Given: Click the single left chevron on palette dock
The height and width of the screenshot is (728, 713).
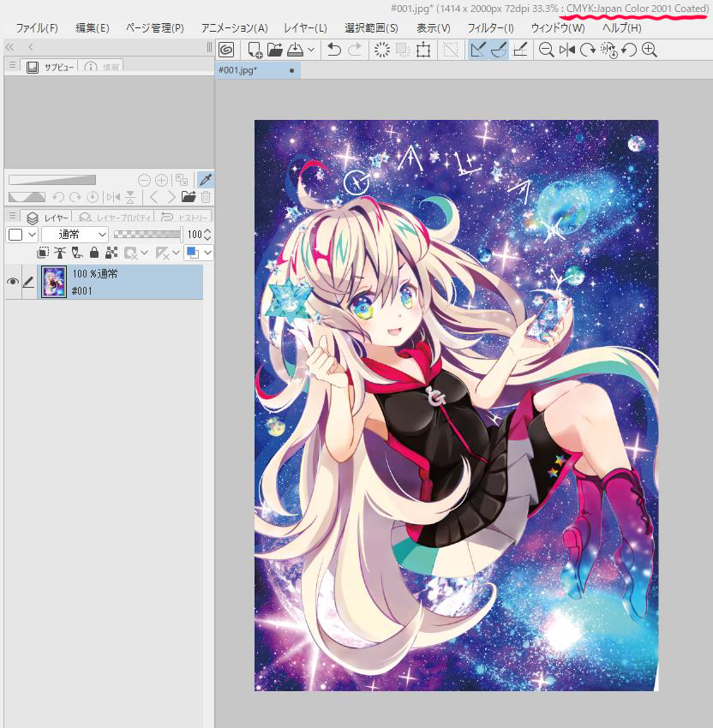Looking at the screenshot, I should pyautogui.click(x=30, y=47).
